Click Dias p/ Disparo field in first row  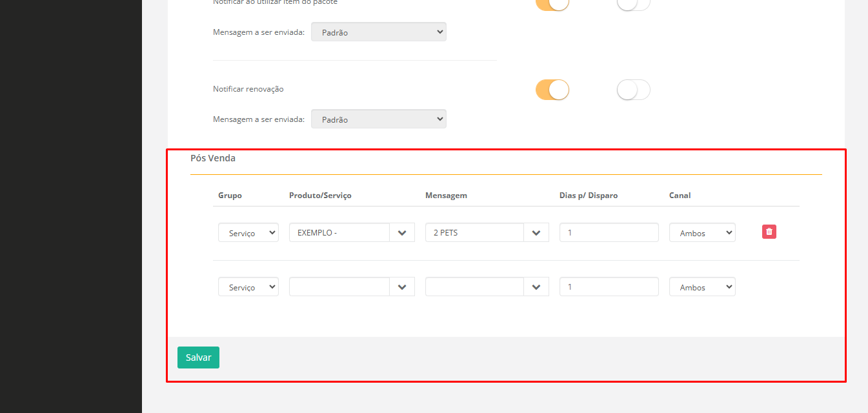(x=609, y=232)
